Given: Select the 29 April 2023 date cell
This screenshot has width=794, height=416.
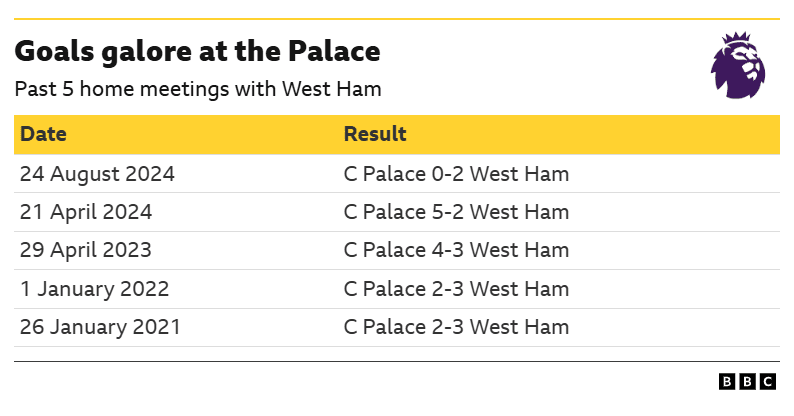Looking at the screenshot, I should 86,250.
